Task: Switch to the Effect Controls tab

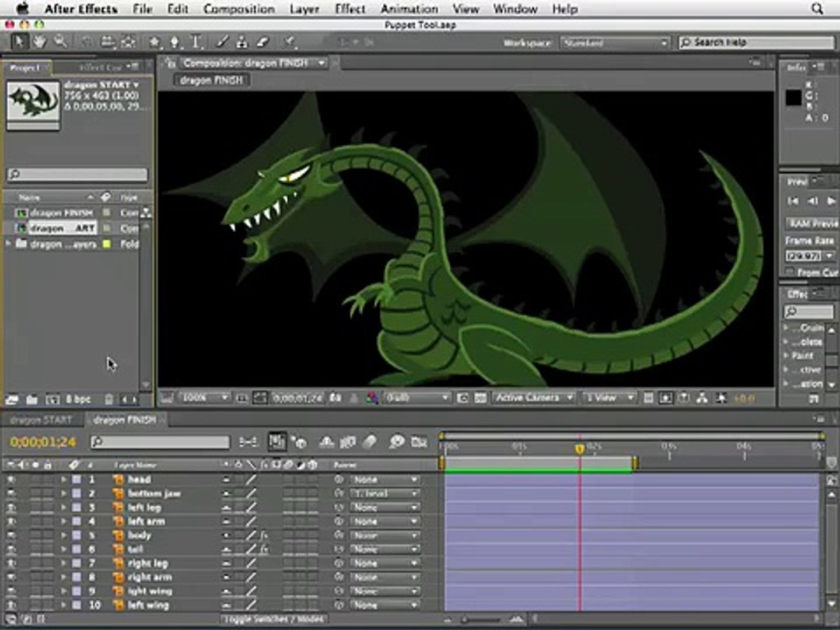Action: point(100,67)
